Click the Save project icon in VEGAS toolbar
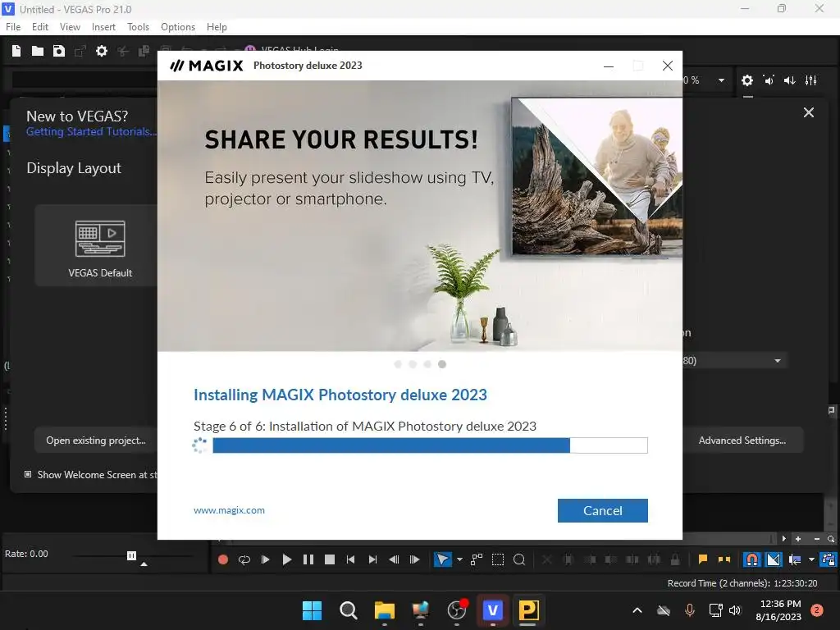The width and height of the screenshot is (840, 630). 59,51
